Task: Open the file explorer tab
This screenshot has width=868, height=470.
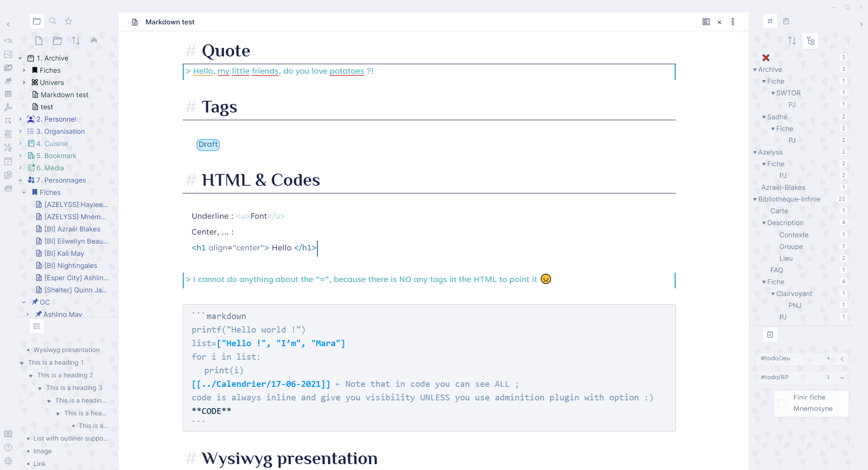Action: (37, 21)
